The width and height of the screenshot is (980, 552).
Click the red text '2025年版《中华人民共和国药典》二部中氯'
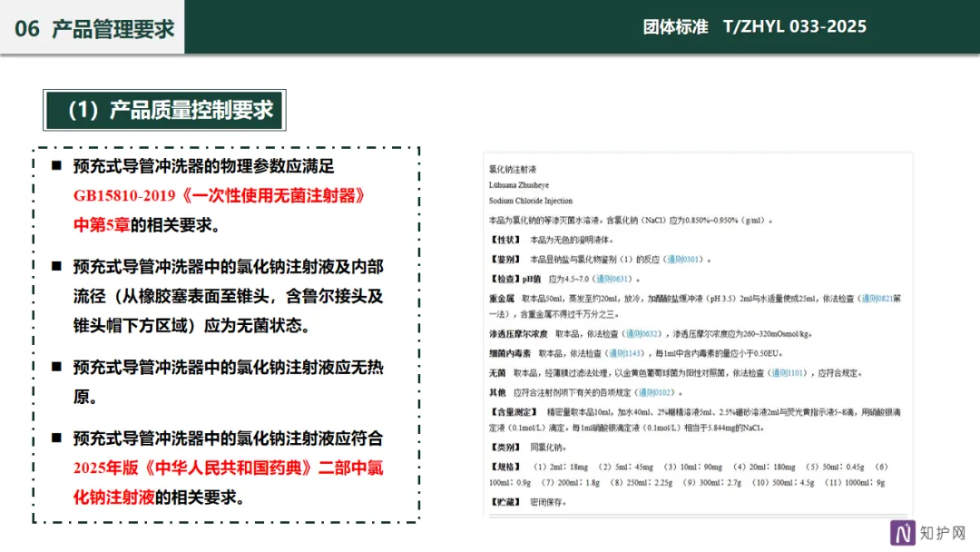[x=228, y=468]
